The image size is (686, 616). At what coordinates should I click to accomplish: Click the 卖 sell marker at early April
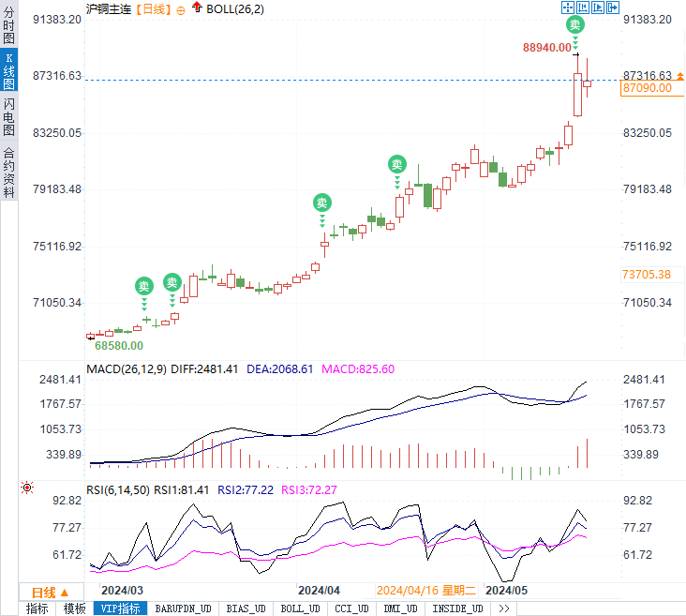click(x=322, y=203)
